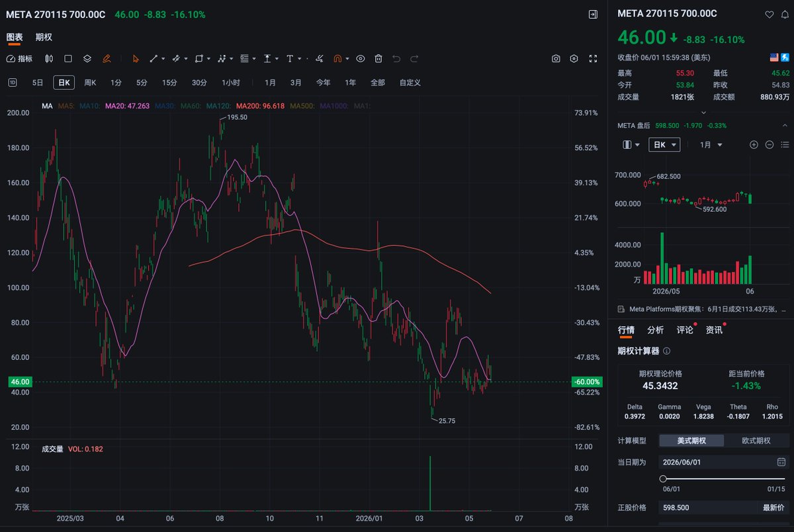
Task: Open the 评论 tab
Action: 685,330
